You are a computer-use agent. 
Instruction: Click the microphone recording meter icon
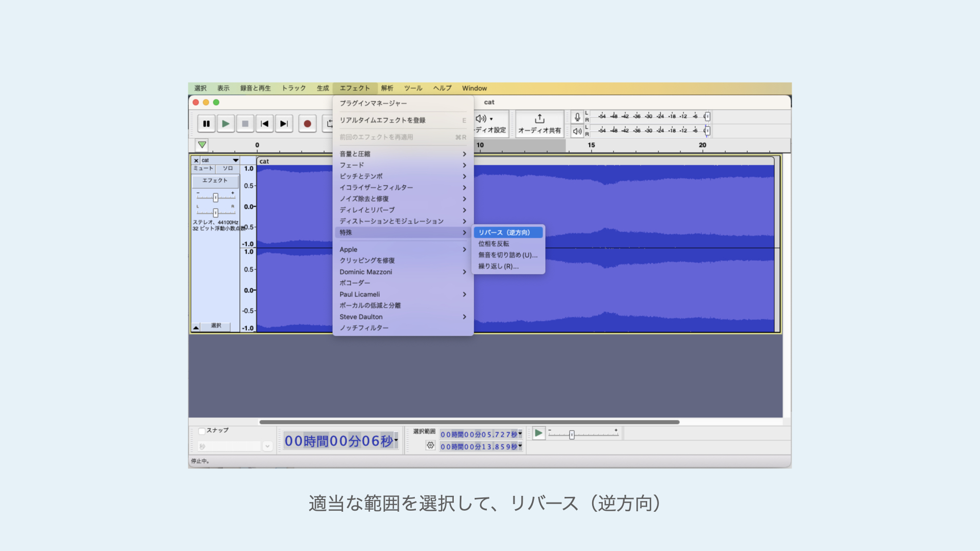tap(577, 117)
